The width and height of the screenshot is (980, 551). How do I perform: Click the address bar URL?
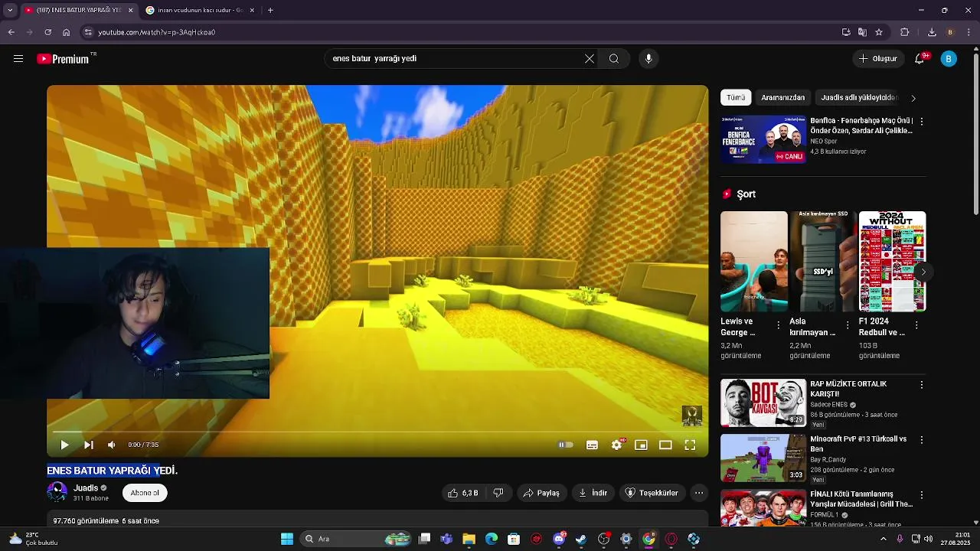coord(157,32)
